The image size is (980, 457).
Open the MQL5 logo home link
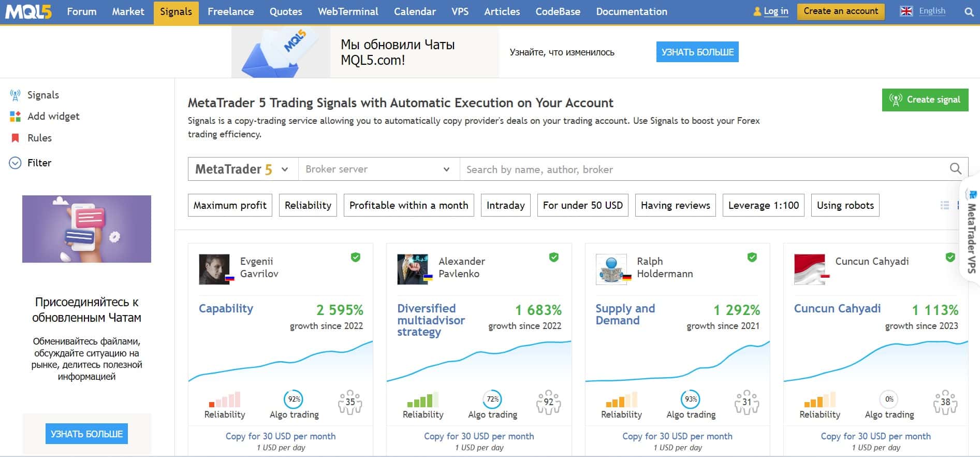point(28,11)
